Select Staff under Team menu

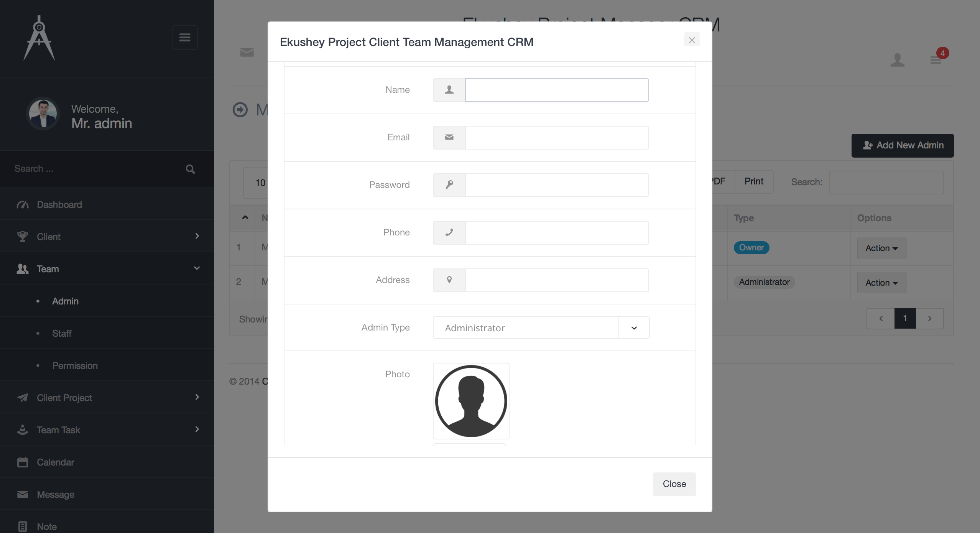[x=62, y=333]
